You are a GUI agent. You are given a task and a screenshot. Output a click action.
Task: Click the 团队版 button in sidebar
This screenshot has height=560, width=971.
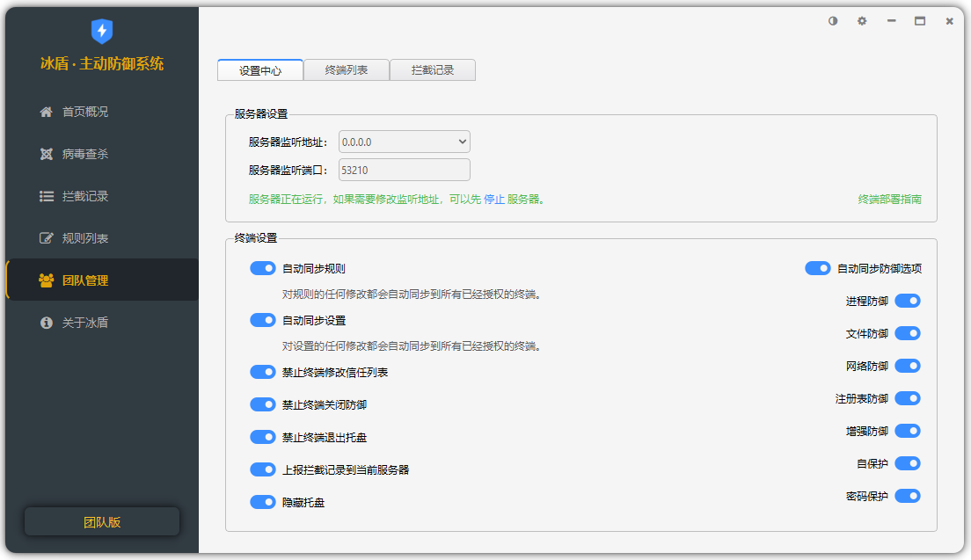102,521
